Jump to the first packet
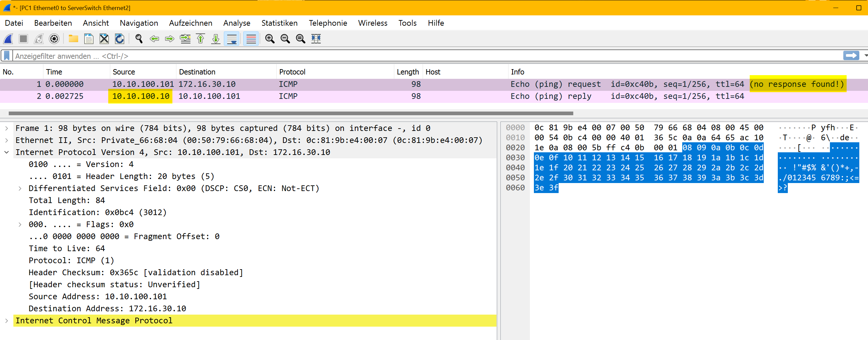Screen dimensions: 868x340 tap(200, 39)
